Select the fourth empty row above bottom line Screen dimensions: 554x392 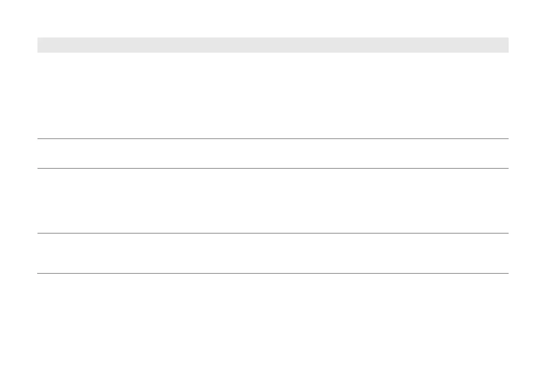tap(273, 253)
